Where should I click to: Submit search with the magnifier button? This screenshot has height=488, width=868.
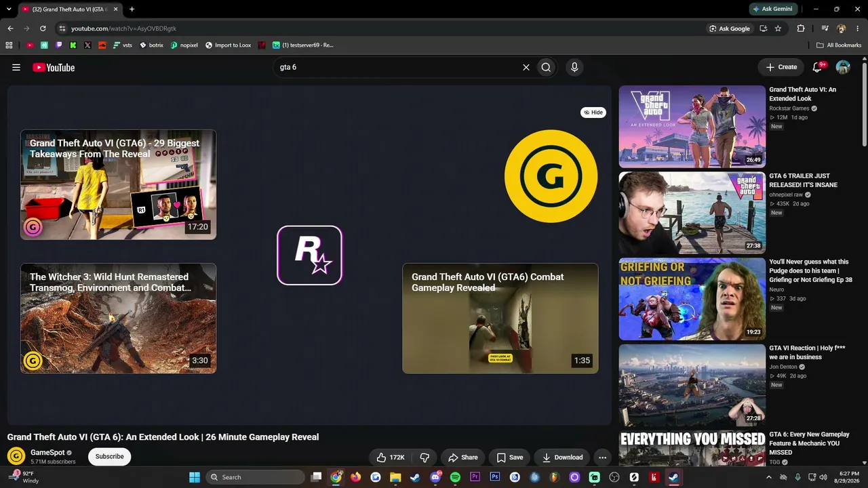[x=546, y=67]
